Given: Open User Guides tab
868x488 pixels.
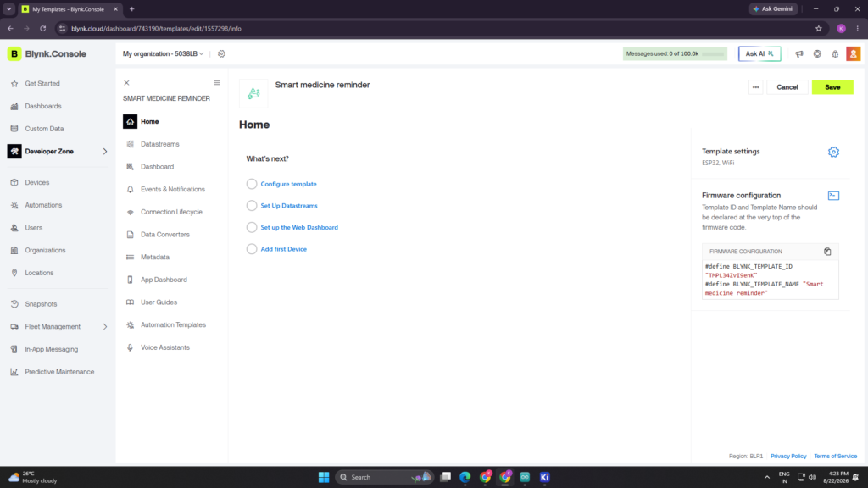Looking at the screenshot, I should coord(159,302).
